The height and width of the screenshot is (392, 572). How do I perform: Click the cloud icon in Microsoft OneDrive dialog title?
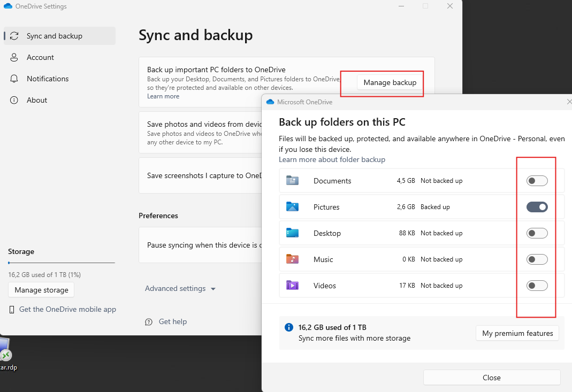point(270,102)
